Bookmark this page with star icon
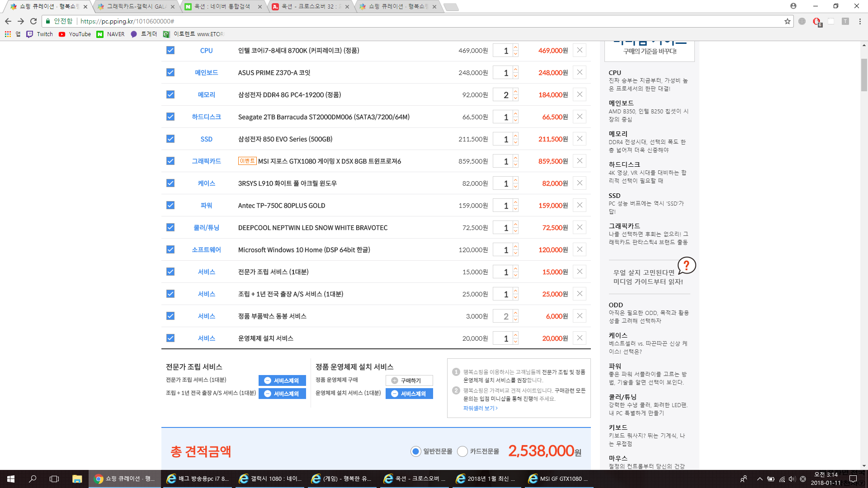 coord(787,21)
